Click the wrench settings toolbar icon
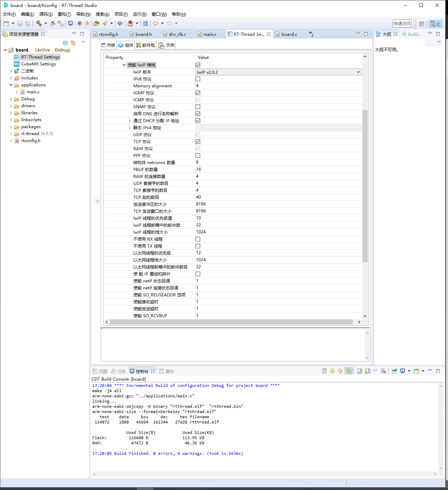 click(61, 23)
